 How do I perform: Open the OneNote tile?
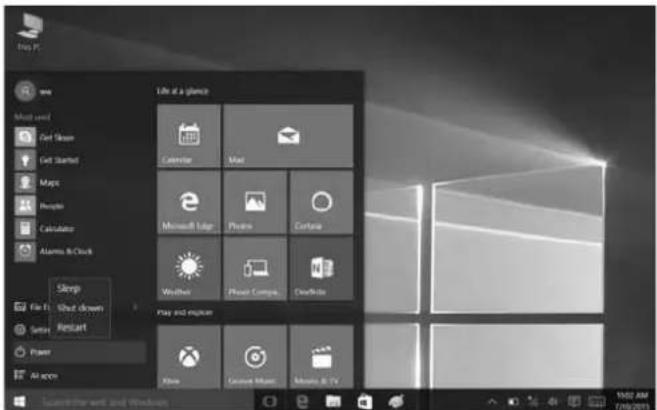[x=321, y=268]
